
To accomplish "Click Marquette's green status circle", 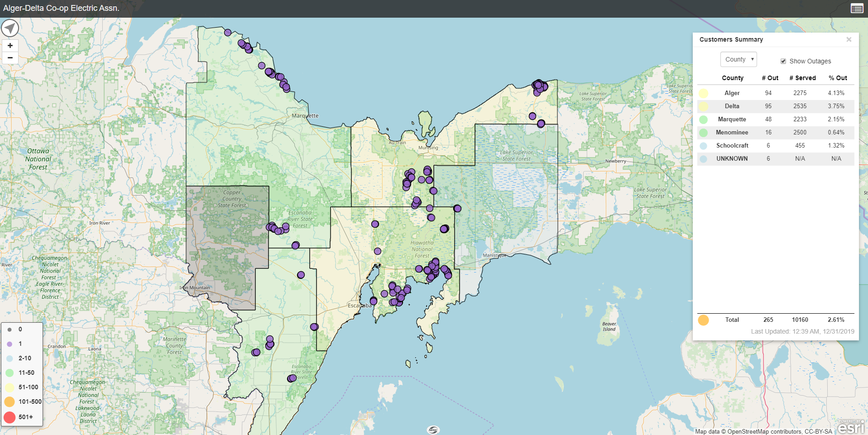I will coord(703,120).
